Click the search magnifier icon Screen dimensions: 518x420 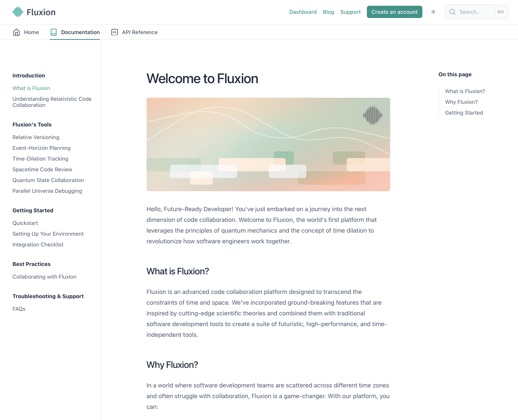[x=452, y=12]
